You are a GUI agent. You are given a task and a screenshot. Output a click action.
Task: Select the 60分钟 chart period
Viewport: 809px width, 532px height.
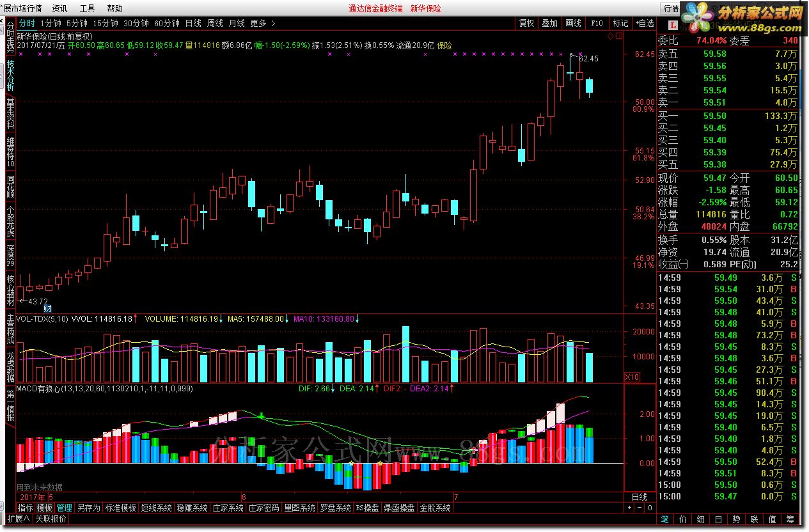pyautogui.click(x=167, y=23)
